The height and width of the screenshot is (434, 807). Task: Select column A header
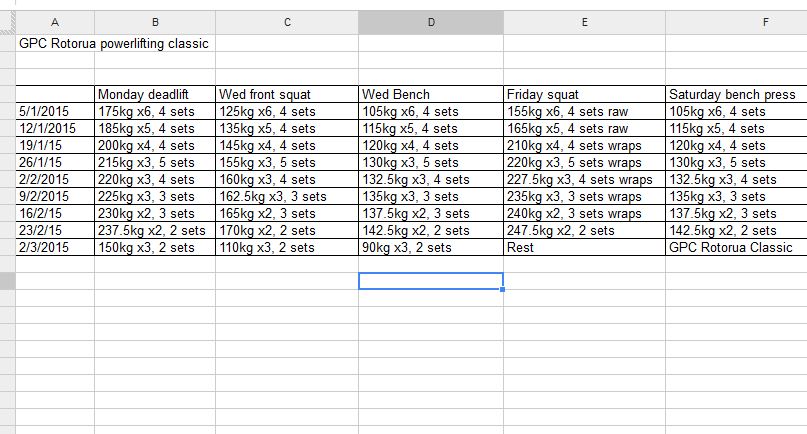tap(54, 22)
